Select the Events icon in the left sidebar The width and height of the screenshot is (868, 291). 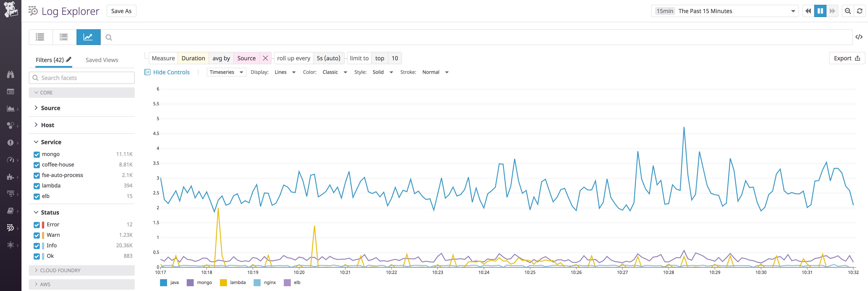point(10,92)
